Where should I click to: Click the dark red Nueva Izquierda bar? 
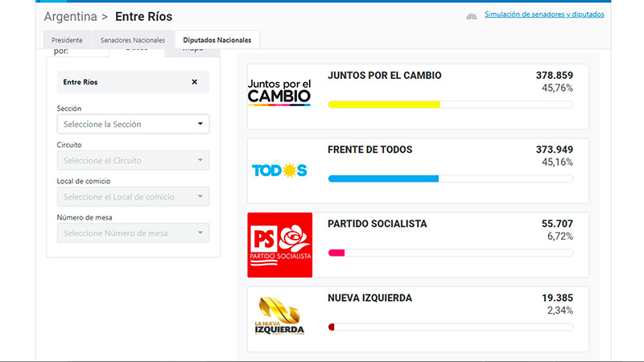[332, 327]
